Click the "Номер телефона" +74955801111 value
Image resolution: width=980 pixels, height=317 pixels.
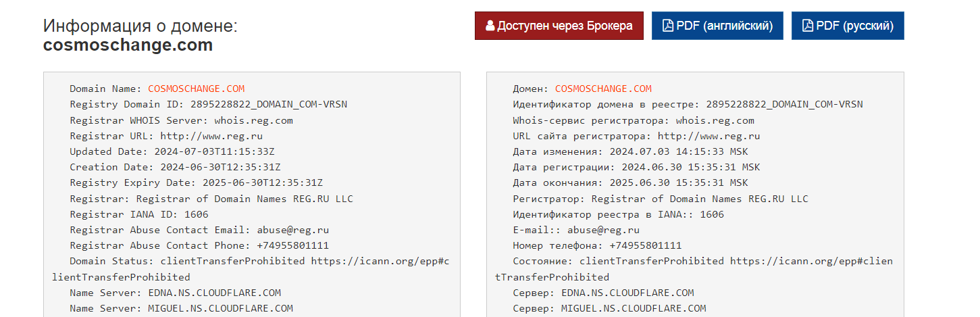(x=645, y=245)
